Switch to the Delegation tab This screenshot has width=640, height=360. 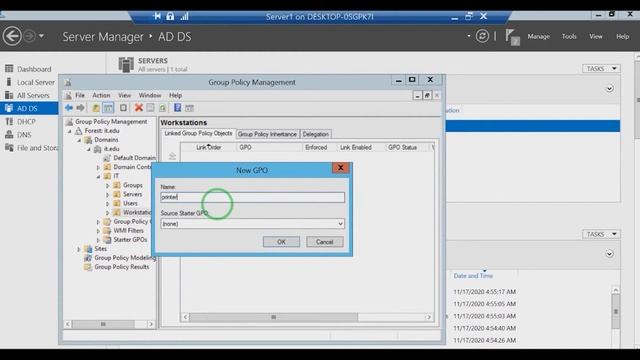point(316,134)
